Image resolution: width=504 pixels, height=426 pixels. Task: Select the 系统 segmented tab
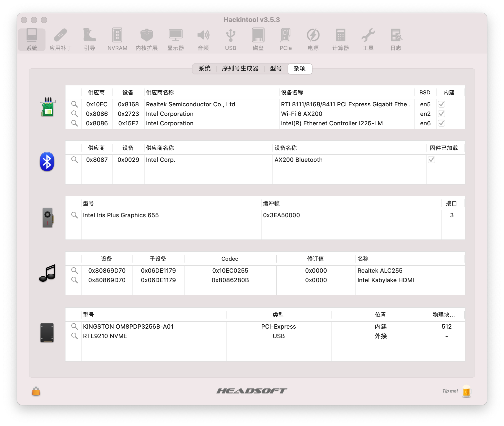pos(204,69)
